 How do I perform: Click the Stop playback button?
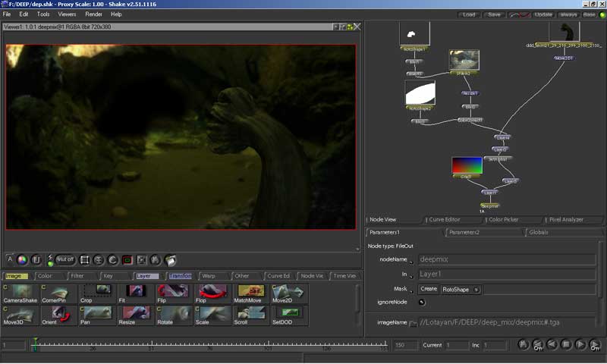[x=566, y=344]
